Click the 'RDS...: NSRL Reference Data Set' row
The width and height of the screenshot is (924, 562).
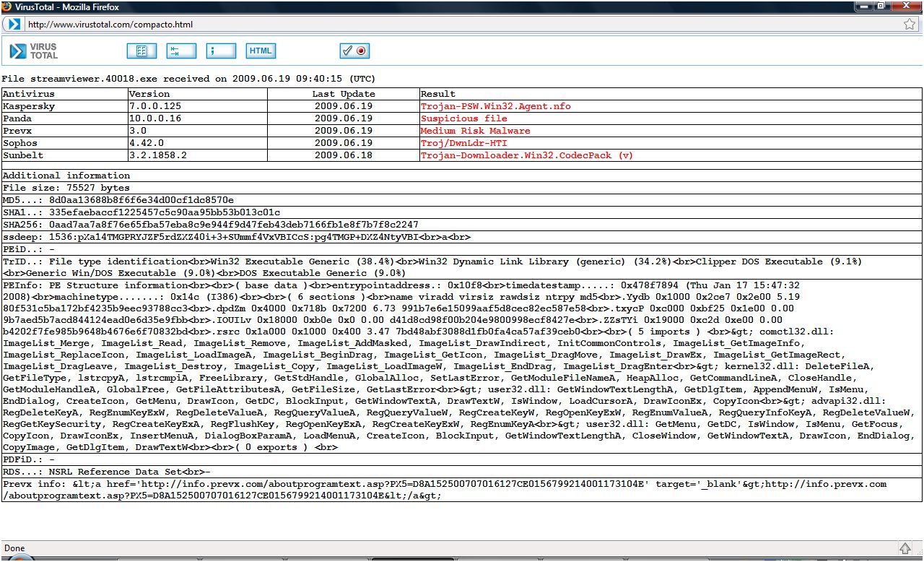[x=462, y=472]
